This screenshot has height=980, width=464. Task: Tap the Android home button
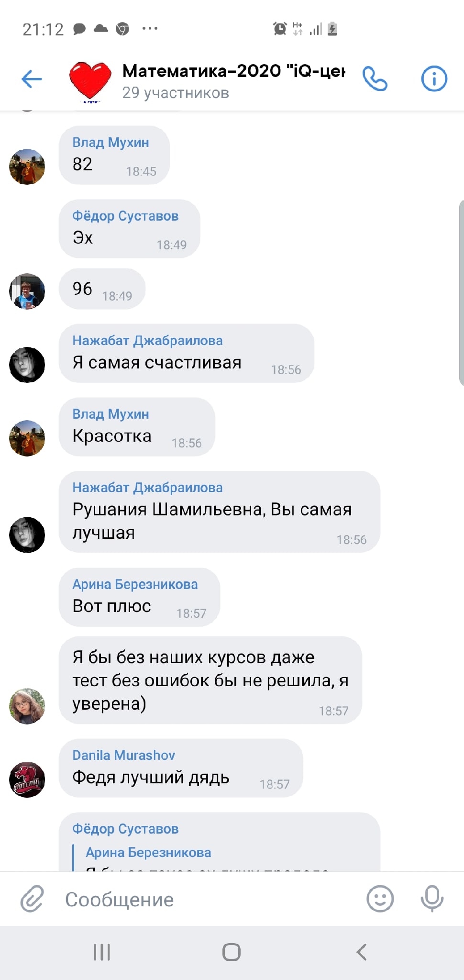(x=232, y=952)
